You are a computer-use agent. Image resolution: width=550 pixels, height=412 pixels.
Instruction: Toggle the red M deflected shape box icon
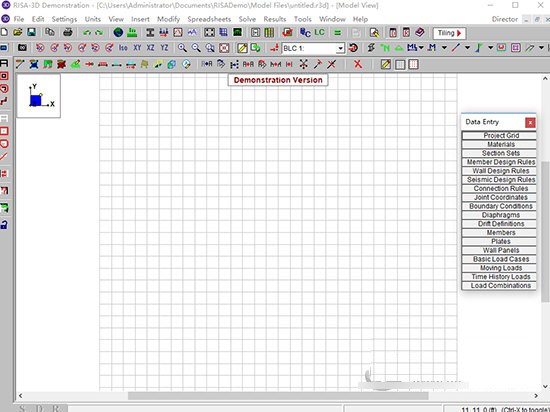click(x=501, y=47)
